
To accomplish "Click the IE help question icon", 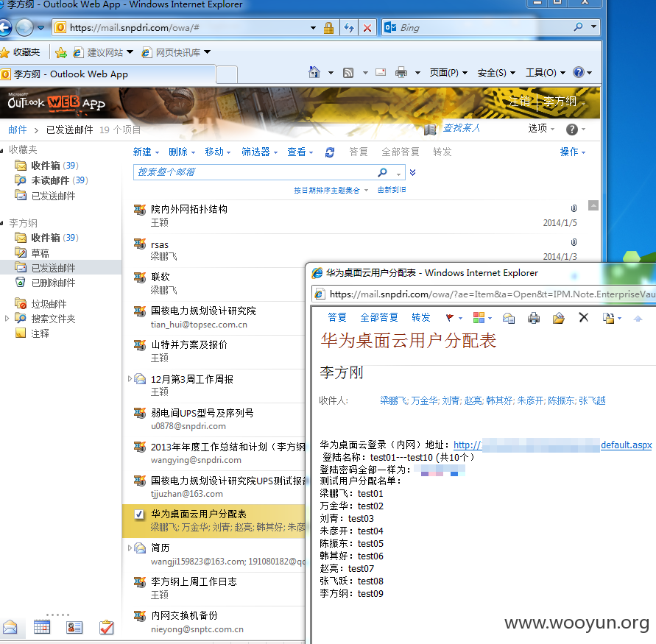I will click(x=578, y=72).
